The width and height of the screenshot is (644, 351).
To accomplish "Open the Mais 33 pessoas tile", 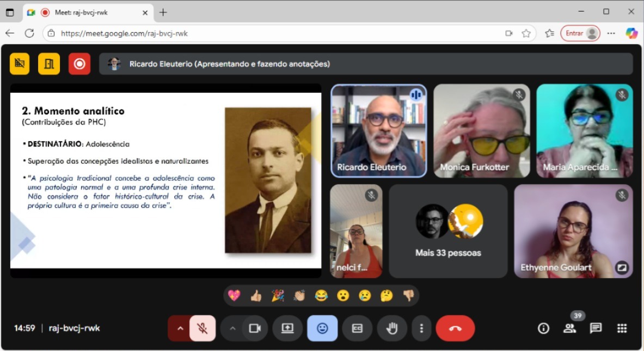I will tap(448, 231).
